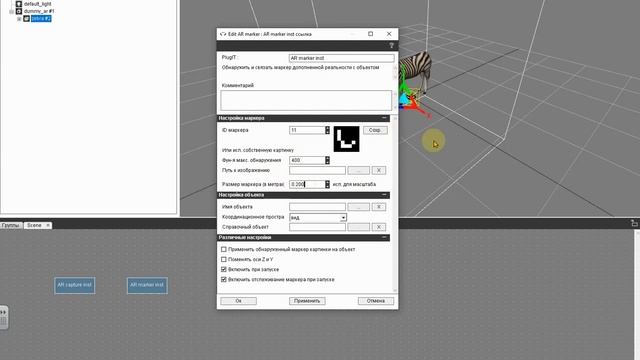The height and width of the screenshot is (360, 640).
Task: Open the coordinate space dropdown
Action: tap(343, 218)
